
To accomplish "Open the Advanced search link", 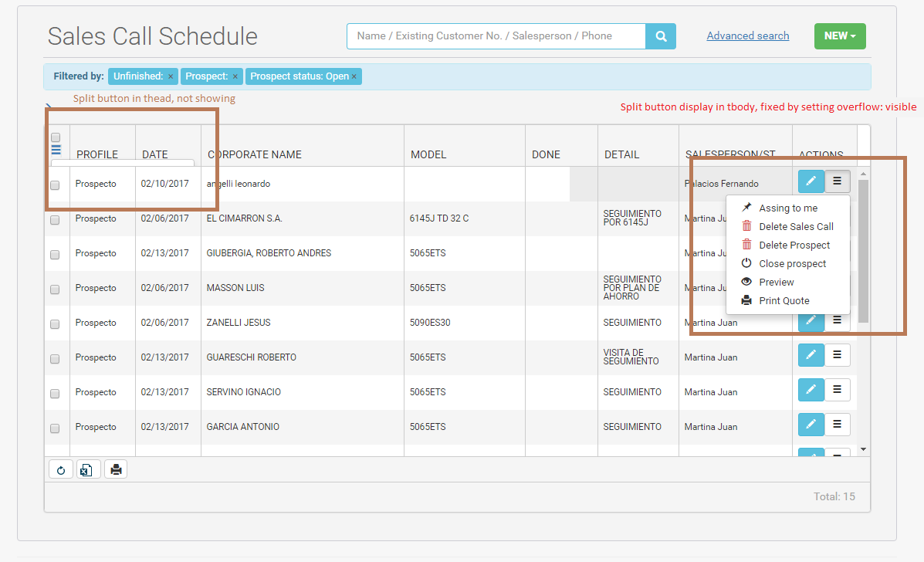I will 748,36.
